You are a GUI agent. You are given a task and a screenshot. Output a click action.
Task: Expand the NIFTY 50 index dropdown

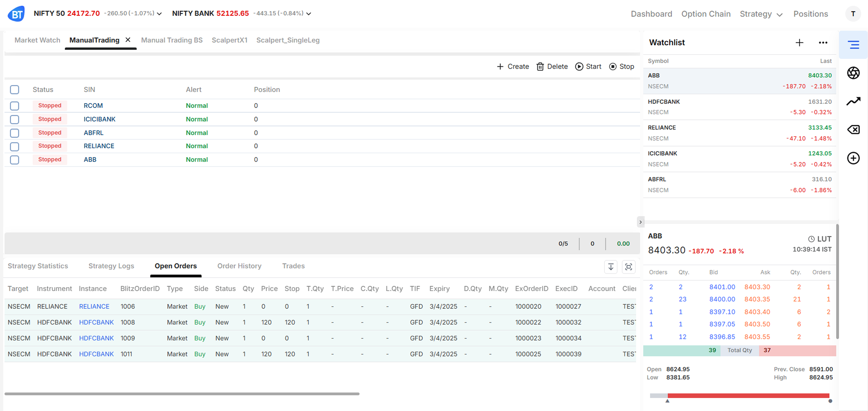pyautogui.click(x=159, y=14)
